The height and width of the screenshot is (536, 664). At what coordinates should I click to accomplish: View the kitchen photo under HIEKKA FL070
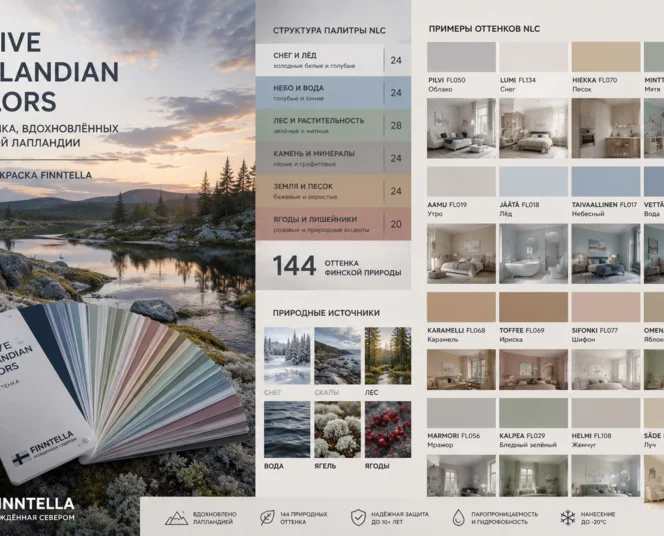click(x=606, y=128)
